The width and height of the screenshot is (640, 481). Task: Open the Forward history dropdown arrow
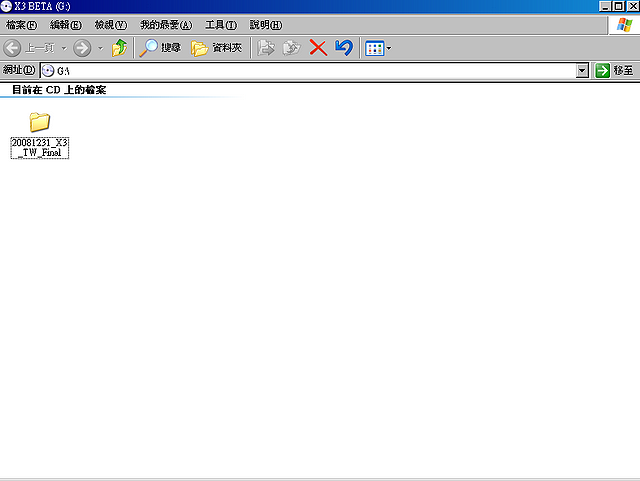tap(100, 48)
